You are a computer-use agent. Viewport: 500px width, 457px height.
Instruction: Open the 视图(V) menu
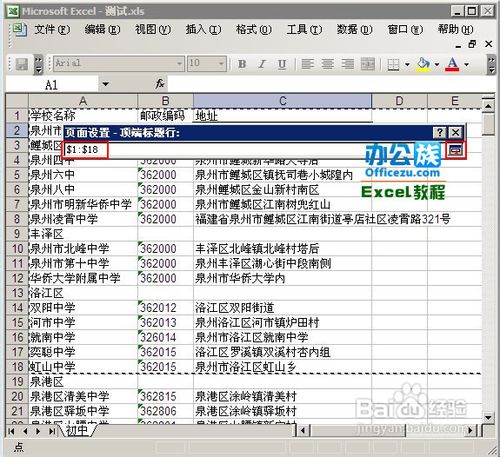[153, 30]
